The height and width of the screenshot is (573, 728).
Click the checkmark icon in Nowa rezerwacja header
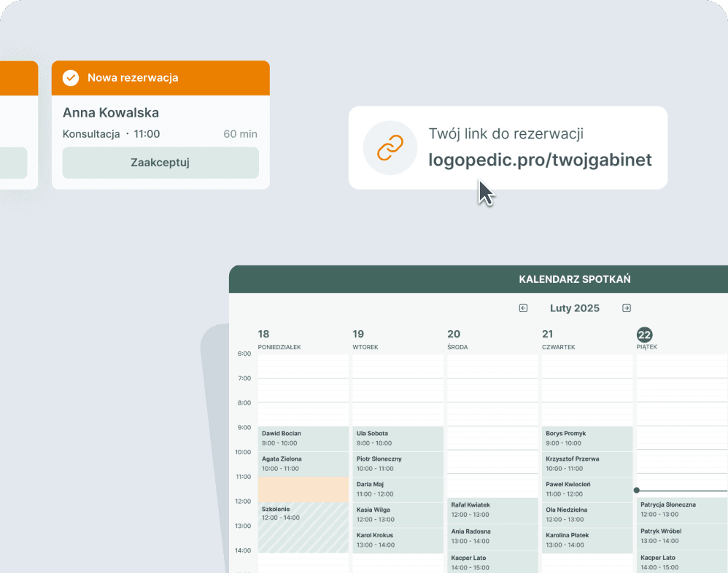point(71,78)
